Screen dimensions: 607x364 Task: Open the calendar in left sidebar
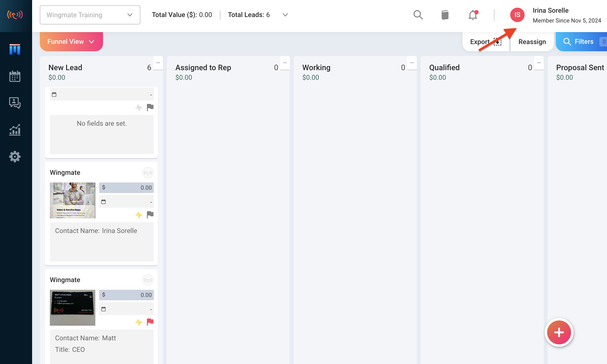coord(15,76)
